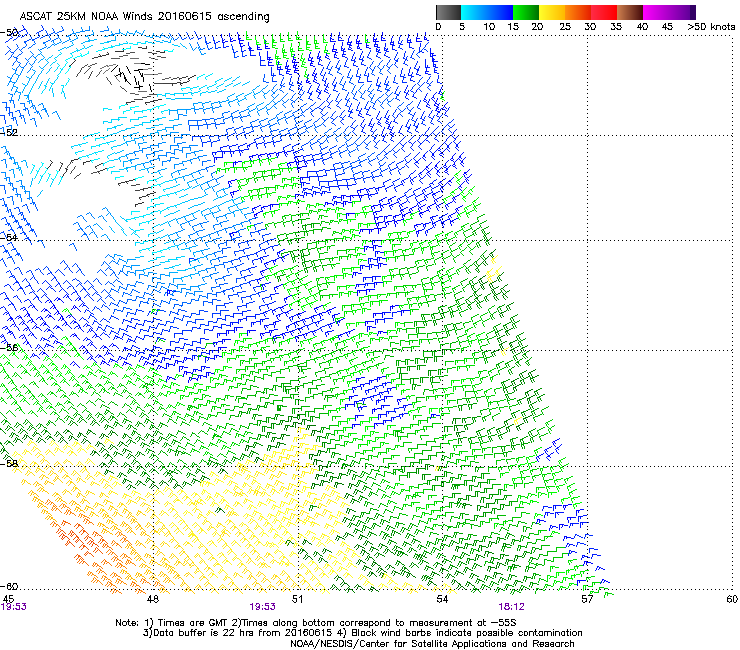Click the '-50' latitude axis label
Screen dimensions: 740x650
pos(9,33)
